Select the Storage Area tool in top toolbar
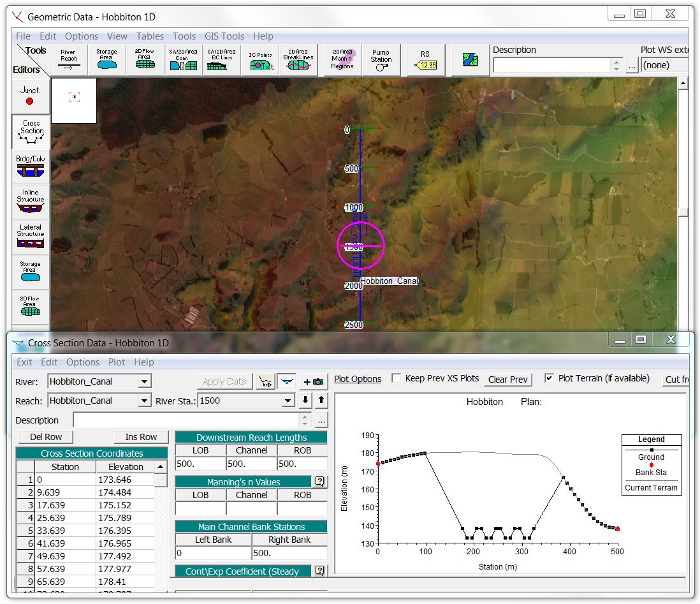700x604 pixels. (106, 60)
